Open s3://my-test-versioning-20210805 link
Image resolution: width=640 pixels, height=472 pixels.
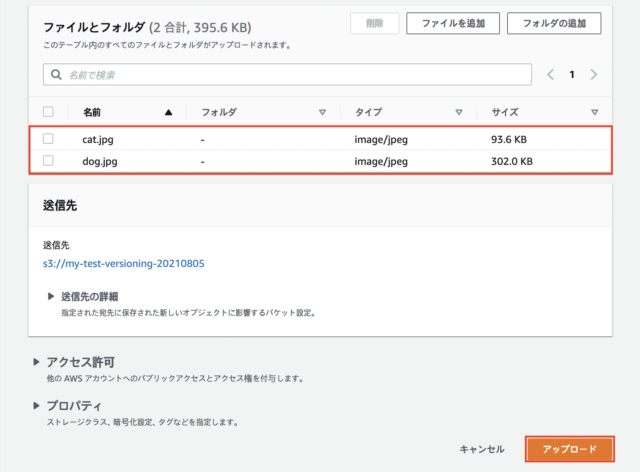(124, 263)
